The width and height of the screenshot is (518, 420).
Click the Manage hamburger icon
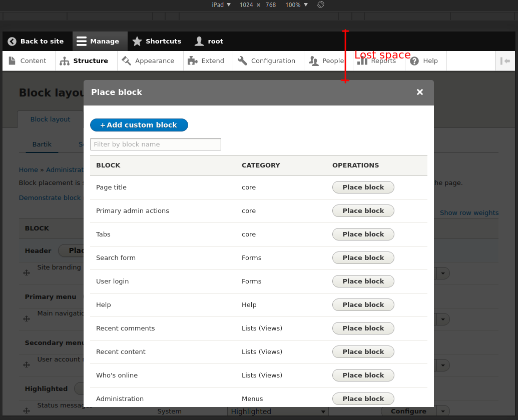click(81, 41)
